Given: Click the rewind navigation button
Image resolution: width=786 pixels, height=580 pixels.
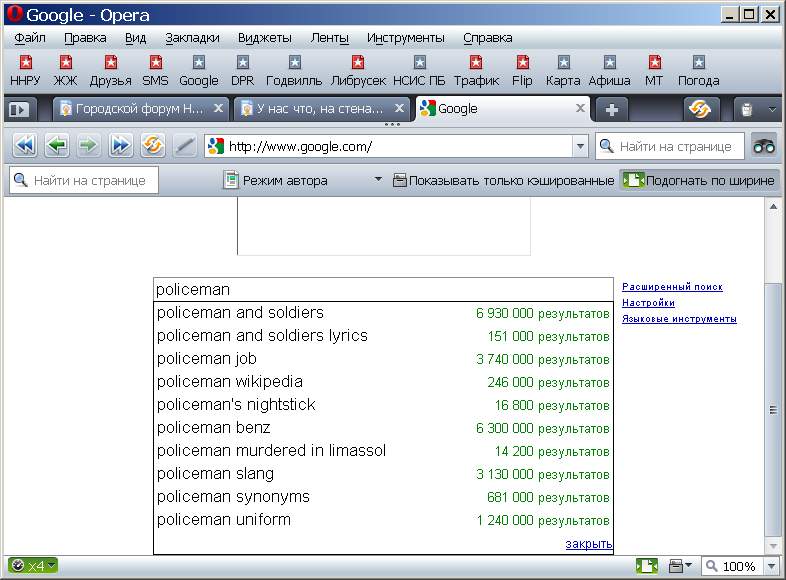Looking at the screenshot, I should click(x=25, y=146).
